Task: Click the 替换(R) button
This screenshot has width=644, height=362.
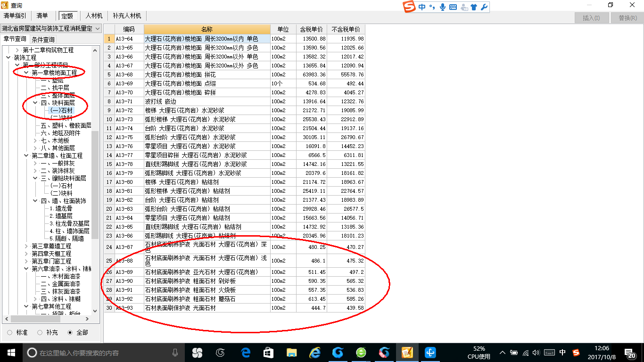Action: (x=627, y=18)
